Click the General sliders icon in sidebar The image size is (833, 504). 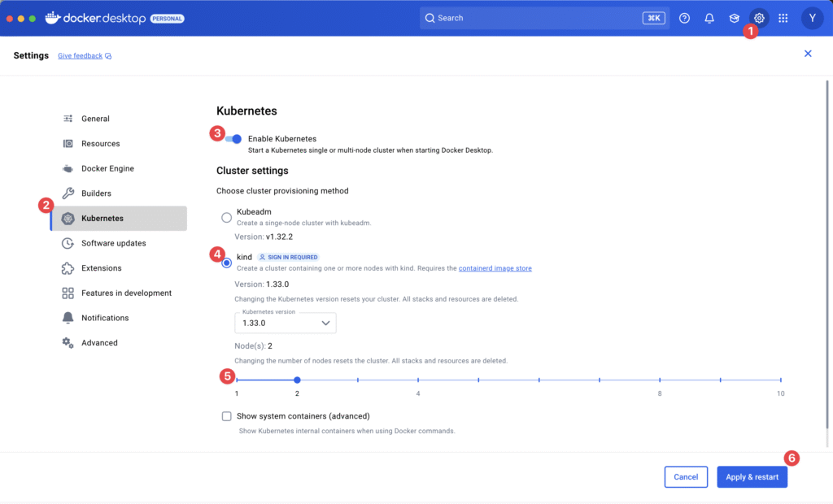[68, 119]
